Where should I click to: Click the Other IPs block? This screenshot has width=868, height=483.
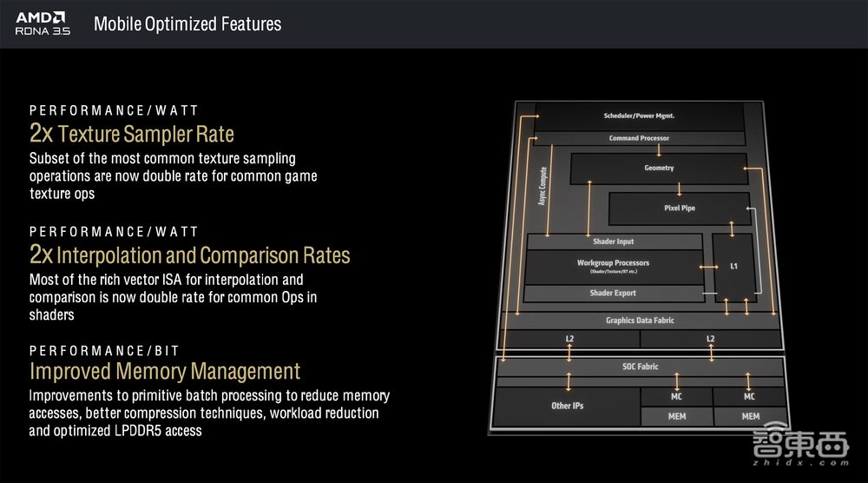(x=567, y=406)
